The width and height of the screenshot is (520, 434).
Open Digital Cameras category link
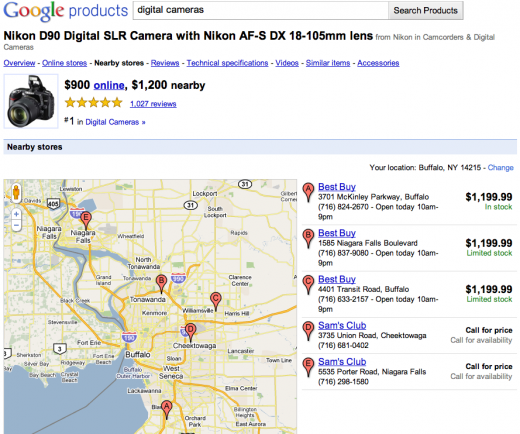coord(115,122)
